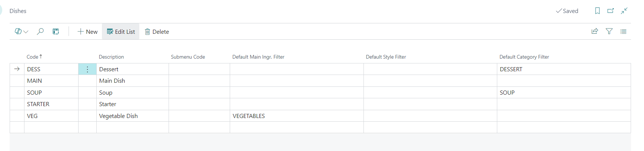This screenshot has width=644, height=151.
Task: Click the analysis mode icon beside search
Action: coord(56,32)
